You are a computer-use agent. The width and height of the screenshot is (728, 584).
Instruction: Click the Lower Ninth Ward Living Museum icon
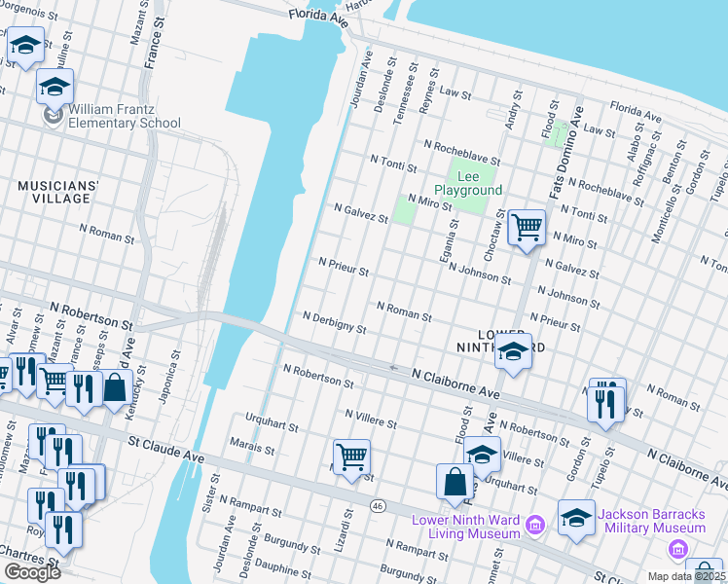click(535, 526)
